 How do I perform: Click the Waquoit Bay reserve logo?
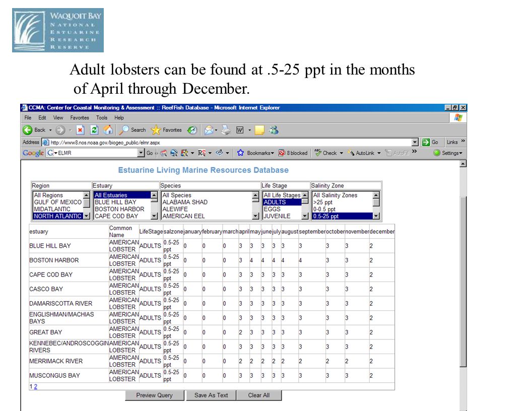[58, 30]
